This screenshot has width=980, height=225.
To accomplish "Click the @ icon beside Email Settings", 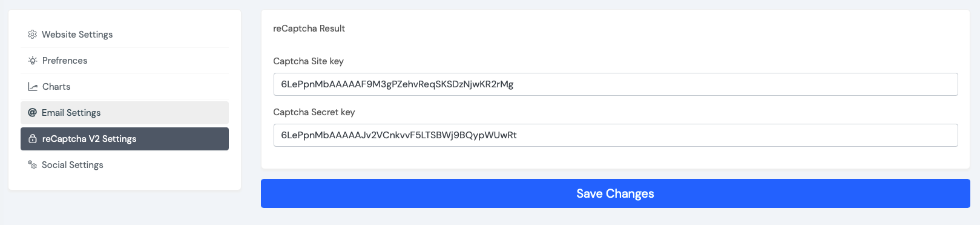I will [x=33, y=113].
